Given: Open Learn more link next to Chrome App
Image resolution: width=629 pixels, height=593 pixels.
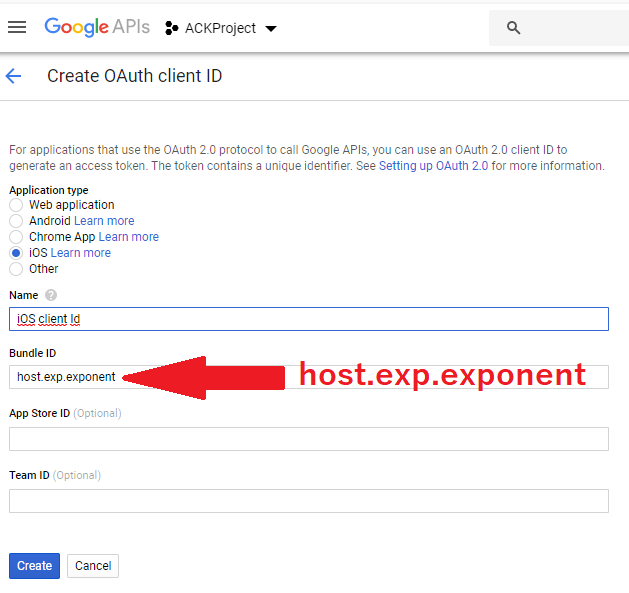Looking at the screenshot, I should click(x=129, y=237).
